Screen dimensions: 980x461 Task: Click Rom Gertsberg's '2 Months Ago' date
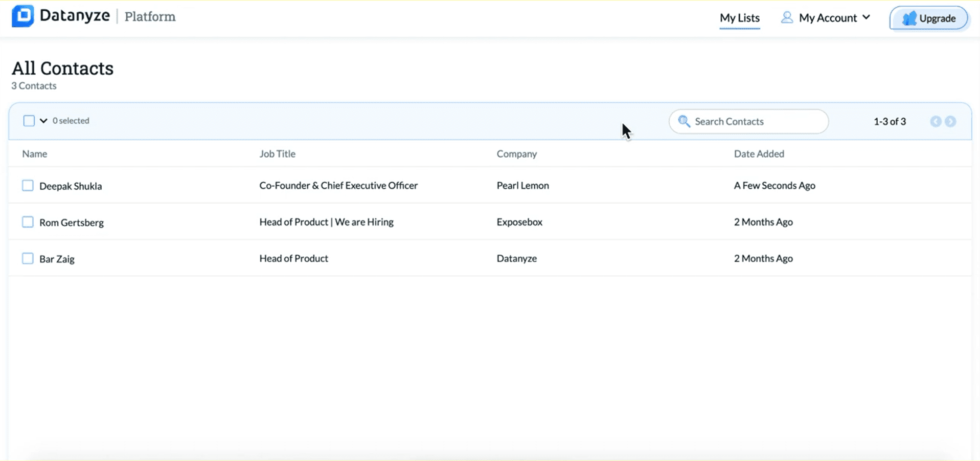(x=763, y=222)
